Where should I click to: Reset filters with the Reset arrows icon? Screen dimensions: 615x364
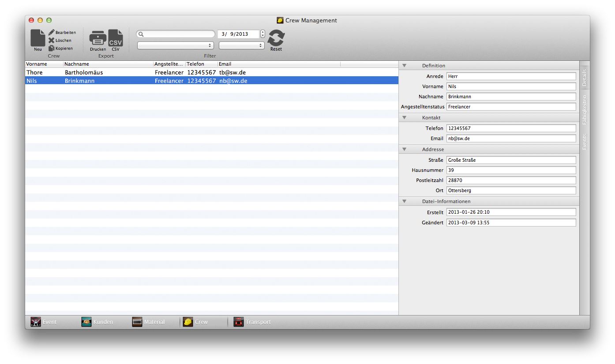276,38
